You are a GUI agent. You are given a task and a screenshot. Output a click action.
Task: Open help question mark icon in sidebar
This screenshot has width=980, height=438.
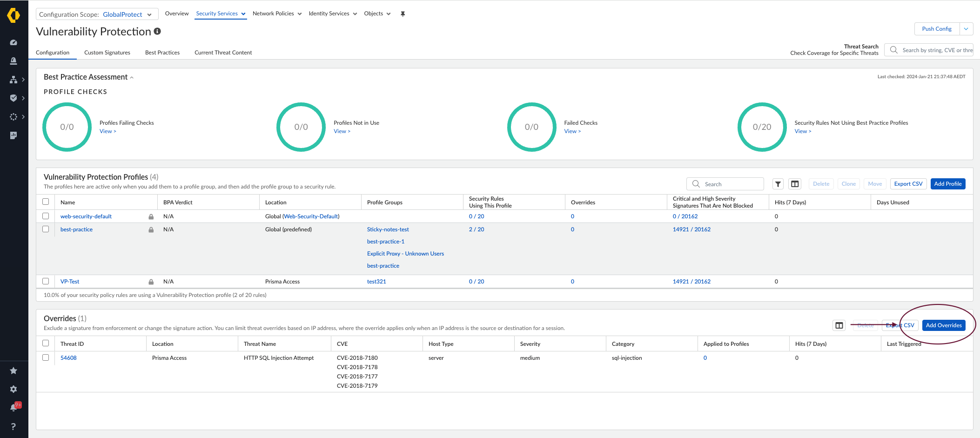pos(13,426)
